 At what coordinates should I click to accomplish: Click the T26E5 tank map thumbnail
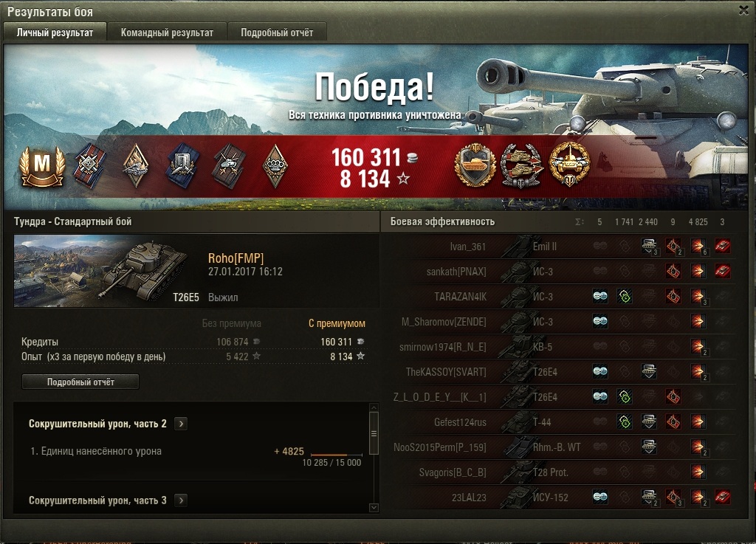106,271
